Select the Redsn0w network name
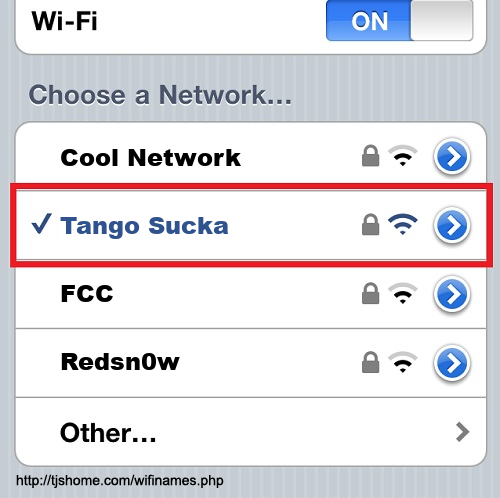The width and height of the screenshot is (500, 498). [x=120, y=362]
